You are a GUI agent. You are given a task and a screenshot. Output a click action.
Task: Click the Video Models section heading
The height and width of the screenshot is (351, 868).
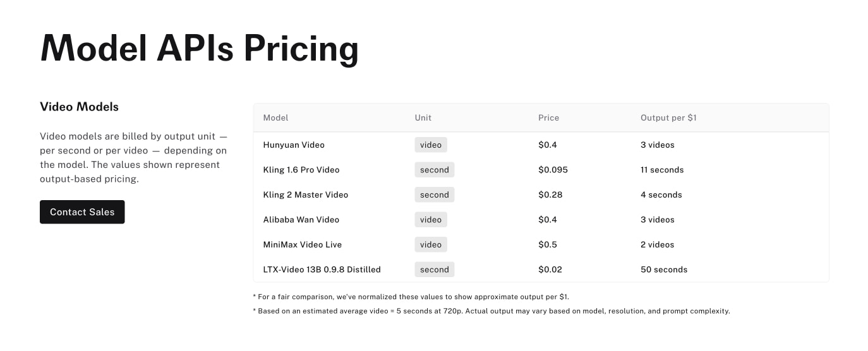79,107
